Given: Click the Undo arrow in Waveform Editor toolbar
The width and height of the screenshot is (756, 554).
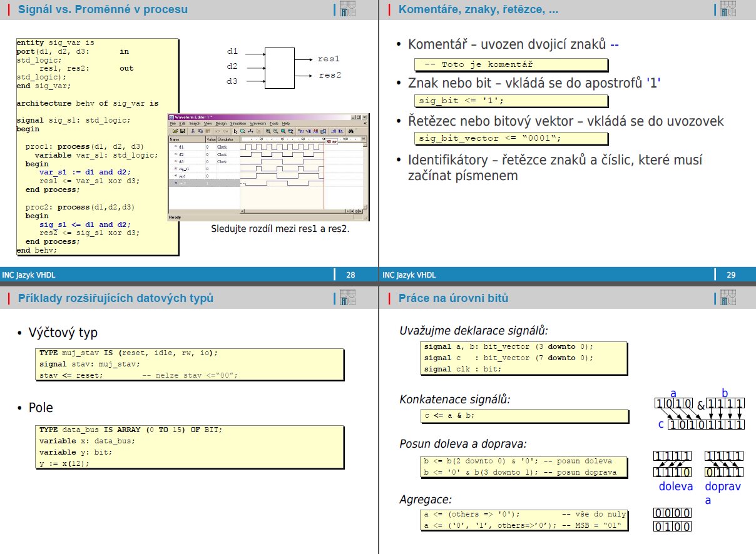Looking at the screenshot, I should click(218, 131).
